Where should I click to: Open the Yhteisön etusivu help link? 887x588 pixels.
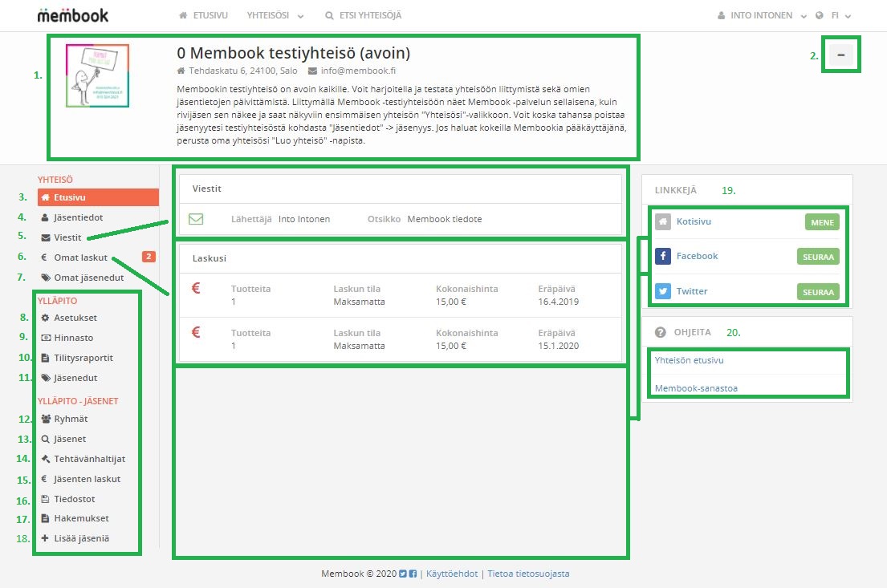(689, 360)
